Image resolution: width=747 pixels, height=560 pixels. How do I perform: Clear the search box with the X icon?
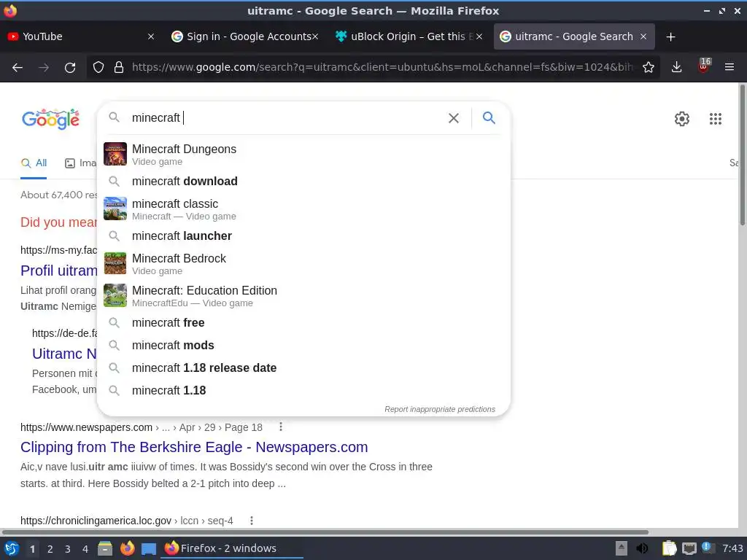tap(454, 118)
